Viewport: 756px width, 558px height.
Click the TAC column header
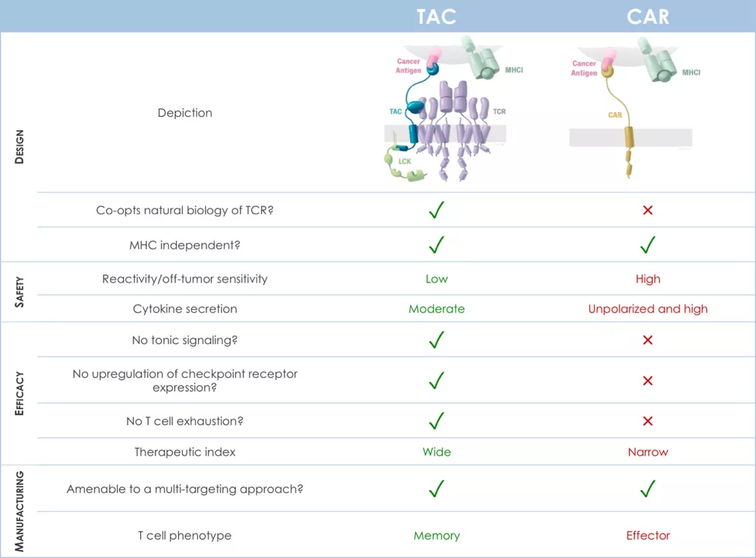point(437,16)
